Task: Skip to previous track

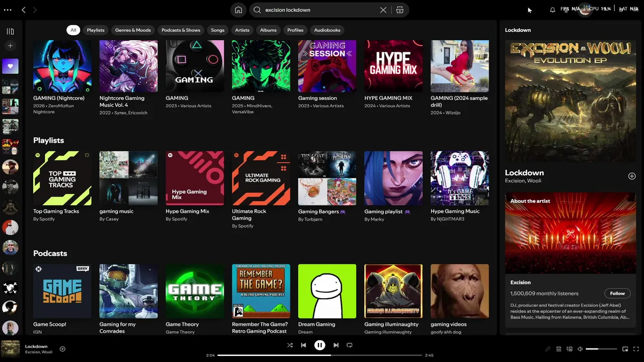Action: click(x=303, y=345)
